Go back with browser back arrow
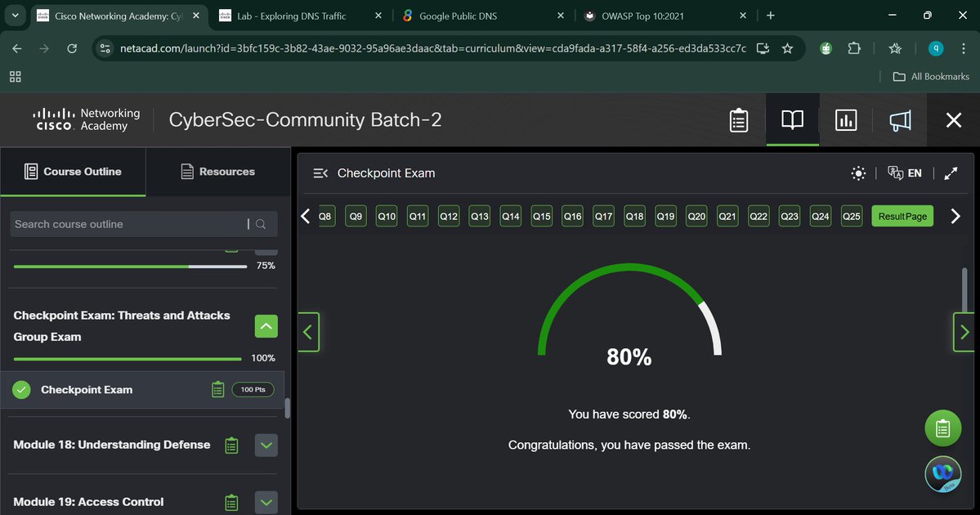This screenshot has height=515, width=980. 17,48
